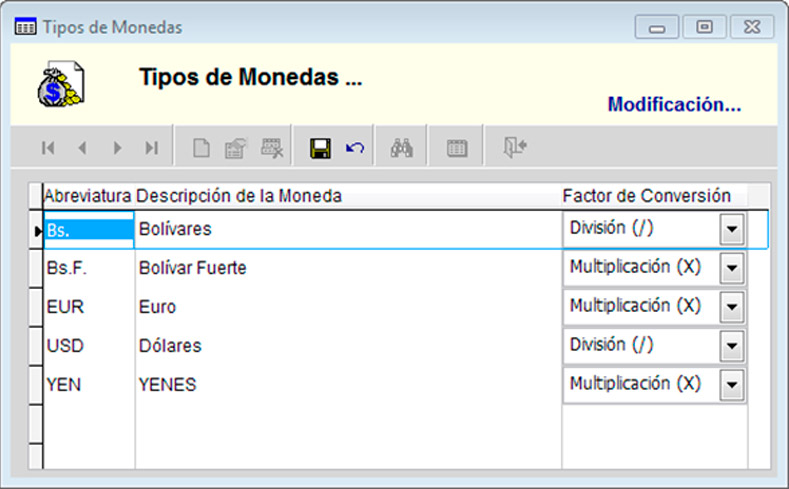Viewport: 789px width, 489px height.
Task: Expand Dólares conversion factor dropdown
Action: pyautogui.click(x=733, y=346)
